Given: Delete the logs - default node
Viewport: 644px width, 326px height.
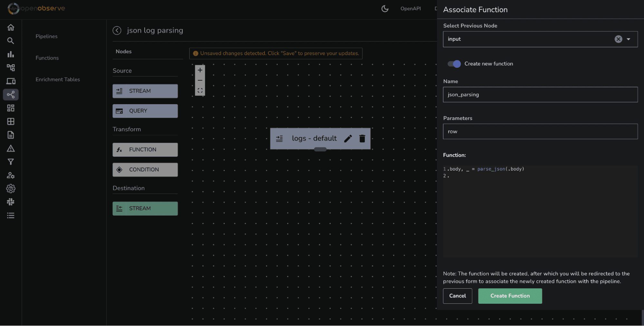Looking at the screenshot, I should point(362,139).
